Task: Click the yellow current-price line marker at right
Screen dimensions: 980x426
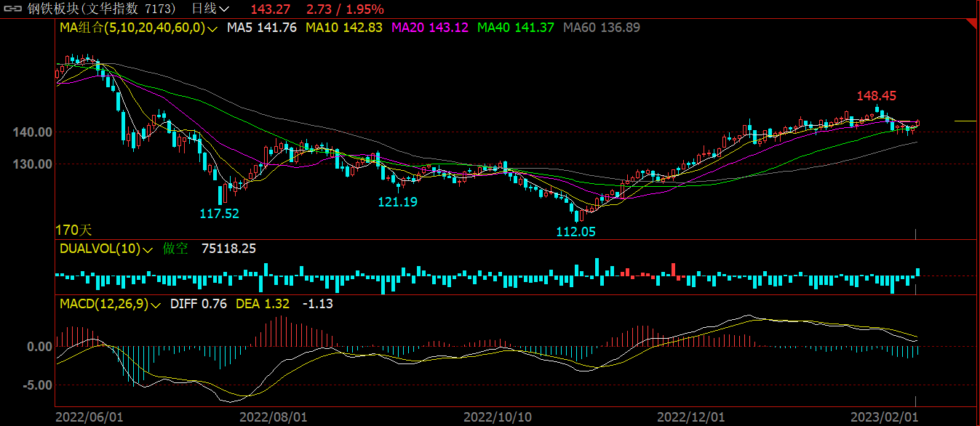Action: pyautogui.click(x=965, y=121)
